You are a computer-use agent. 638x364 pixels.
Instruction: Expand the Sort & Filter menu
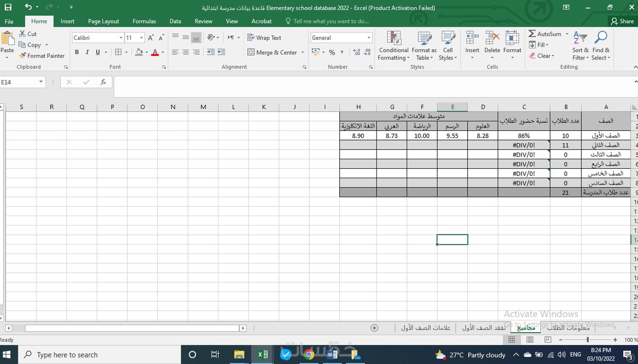(x=580, y=45)
